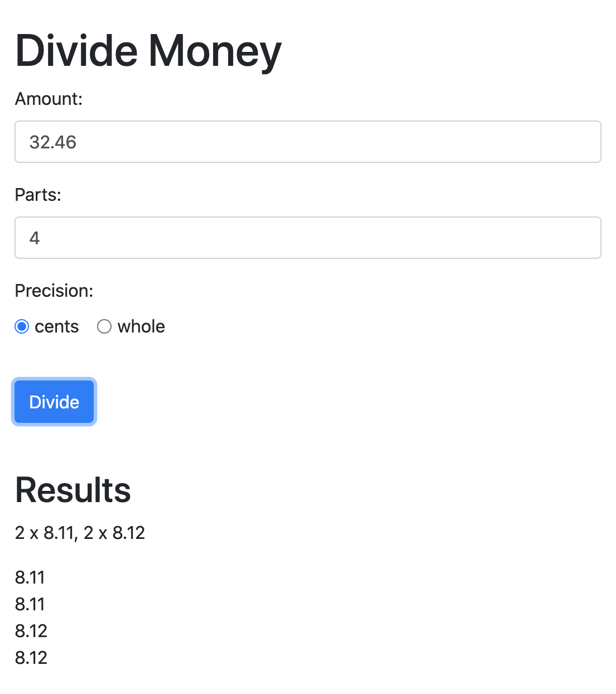Click the Precision label
This screenshot has width=616, height=694.
pyautogui.click(x=54, y=291)
